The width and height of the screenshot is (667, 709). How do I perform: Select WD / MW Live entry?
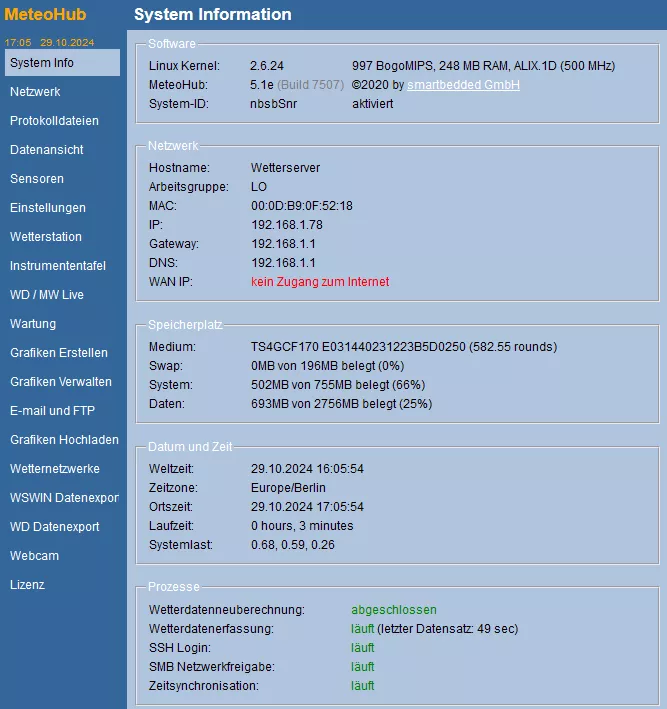[47, 294]
